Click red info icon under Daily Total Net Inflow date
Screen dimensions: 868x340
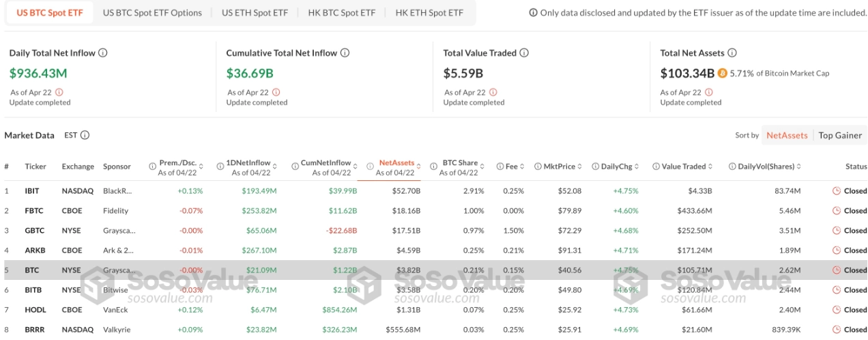(59, 92)
